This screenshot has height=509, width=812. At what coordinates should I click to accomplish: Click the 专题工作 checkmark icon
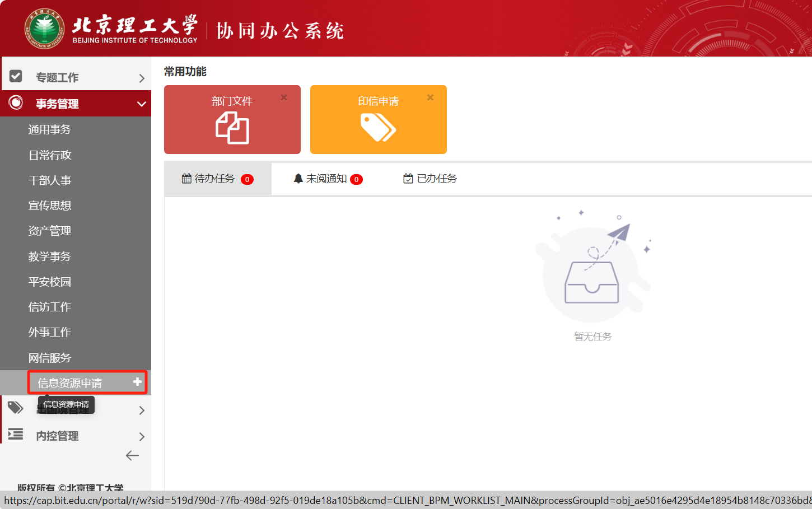(16, 76)
